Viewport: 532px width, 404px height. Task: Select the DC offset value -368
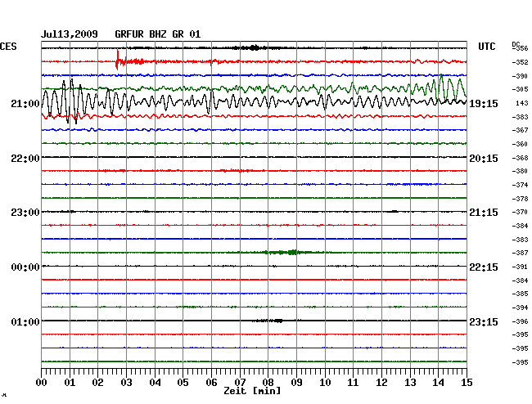point(520,159)
